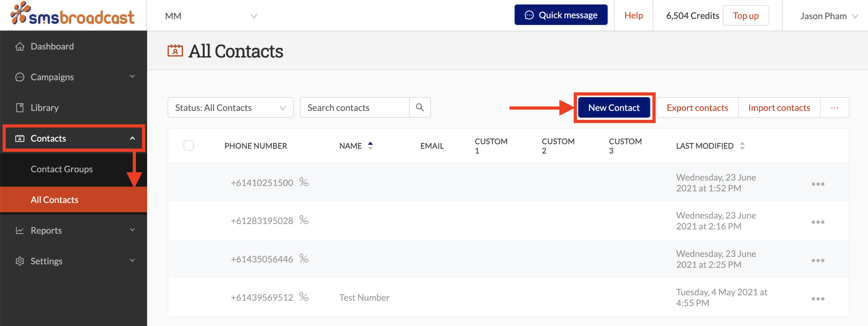Click the phone number +61410251500

point(262,182)
